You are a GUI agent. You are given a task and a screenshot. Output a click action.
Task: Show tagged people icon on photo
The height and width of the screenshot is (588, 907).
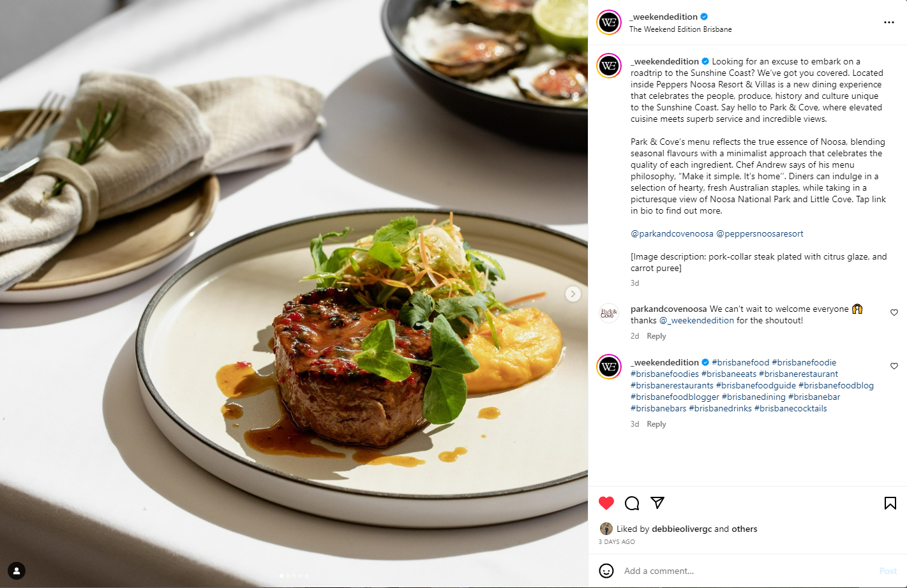click(17, 571)
